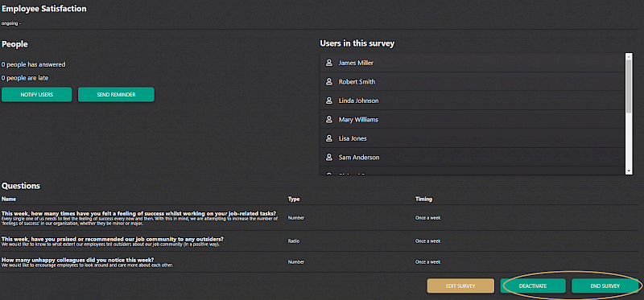
Task: Click the user icon beside Linda Johnson
Action: (328, 101)
